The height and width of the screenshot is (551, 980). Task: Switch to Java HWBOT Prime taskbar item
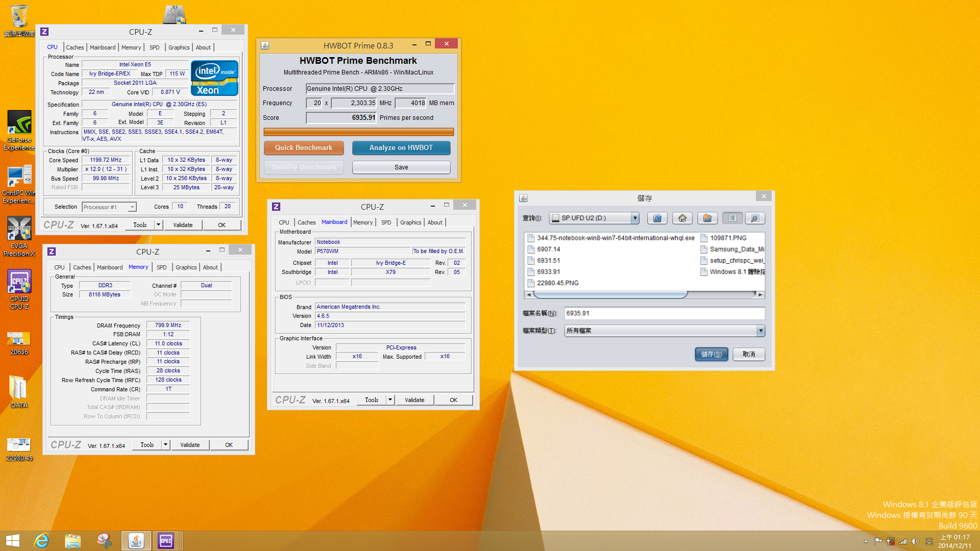click(x=136, y=541)
